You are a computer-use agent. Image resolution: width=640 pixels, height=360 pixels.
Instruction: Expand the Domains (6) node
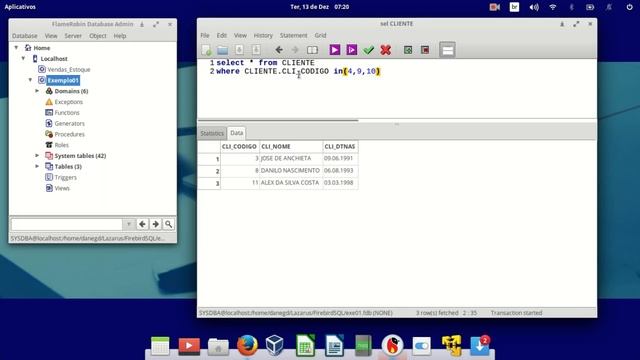[37, 91]
